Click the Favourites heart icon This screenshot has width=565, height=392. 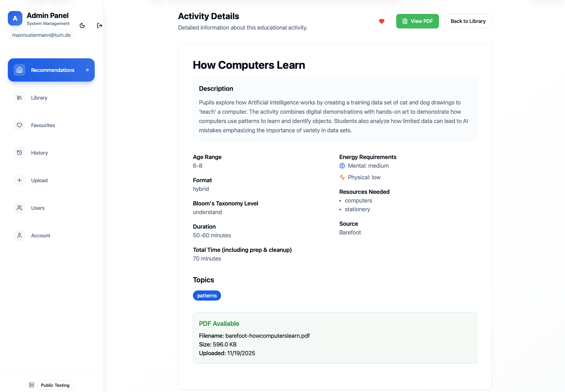point(19,125)
